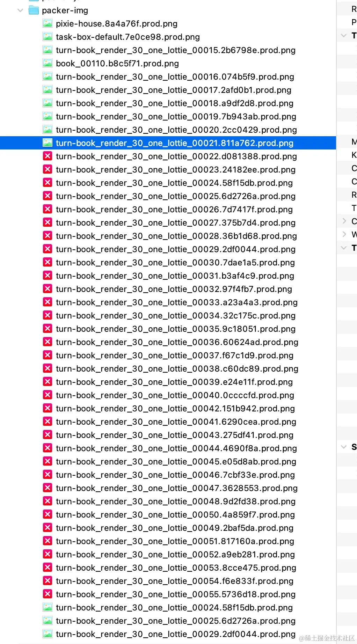
Task: Select file turn-book_render_30_one_lottie_00029.2df0044.prod.png with red X
Action: 176,249
